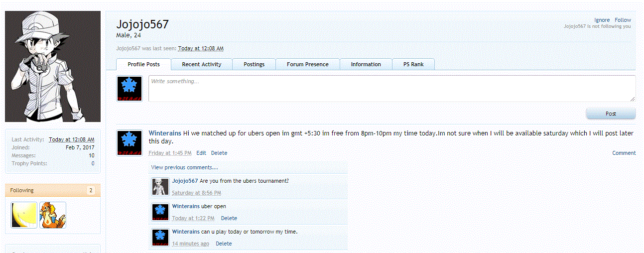Screen dimensions: 644x253
Task: Click the 'Friday at 1:45 PM' timestamp
Action: click(170, 153)
